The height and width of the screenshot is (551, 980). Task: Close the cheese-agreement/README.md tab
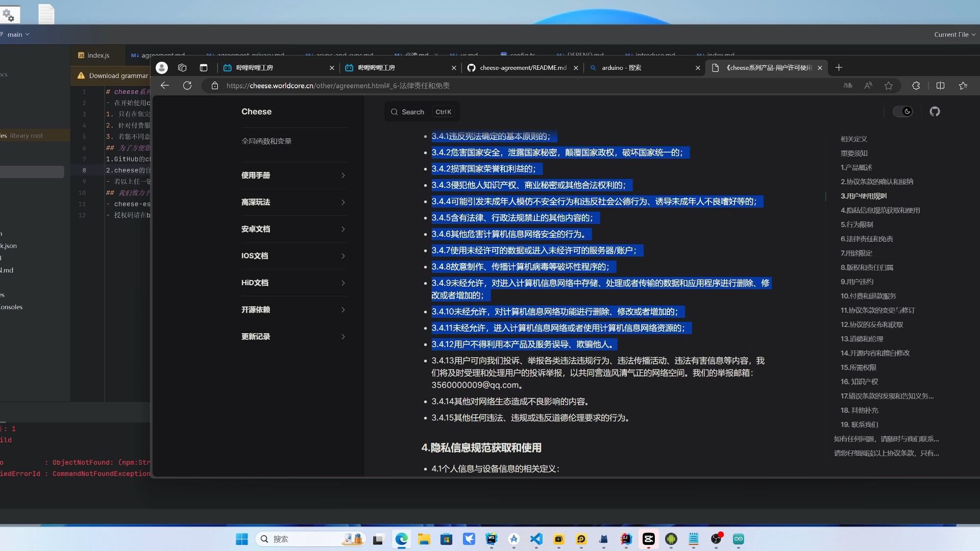pyautogui.click(x=576, y=68)
